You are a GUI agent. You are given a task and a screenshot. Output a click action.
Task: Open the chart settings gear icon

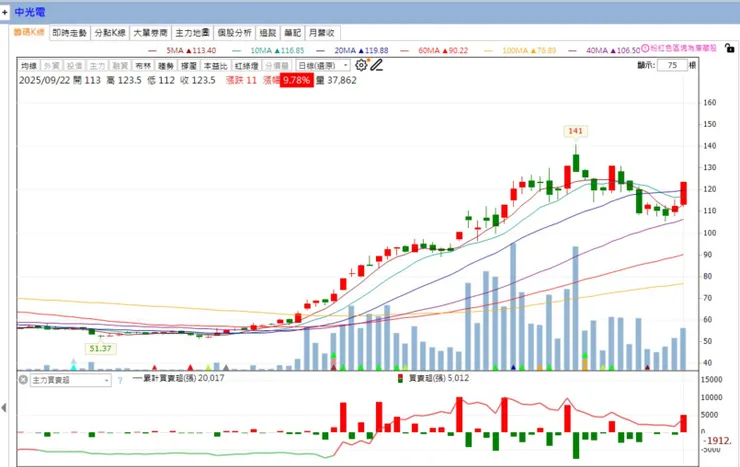coord(361,65)
